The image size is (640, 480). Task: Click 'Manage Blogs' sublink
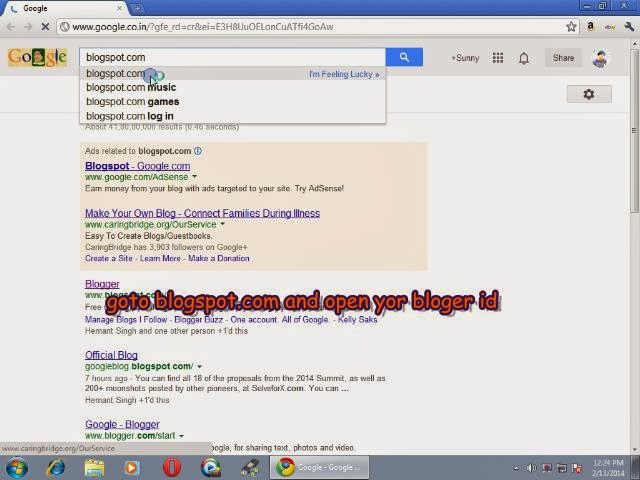(111, 320)
